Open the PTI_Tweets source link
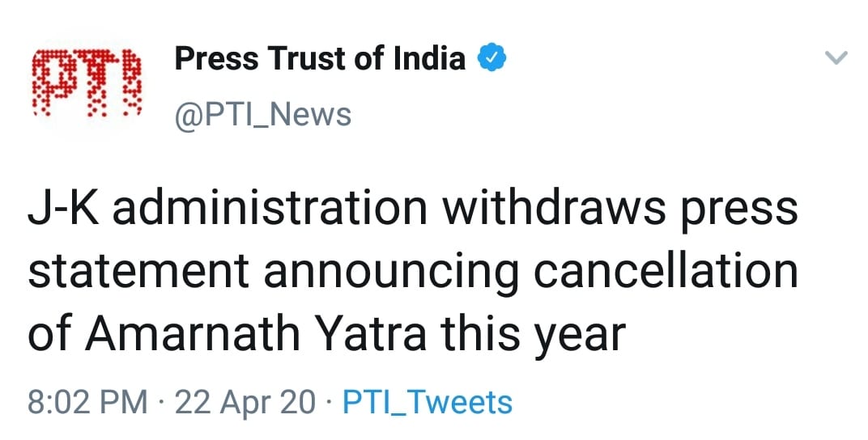The width and height of the screenshot is (868, 440). tap(428, 402)
